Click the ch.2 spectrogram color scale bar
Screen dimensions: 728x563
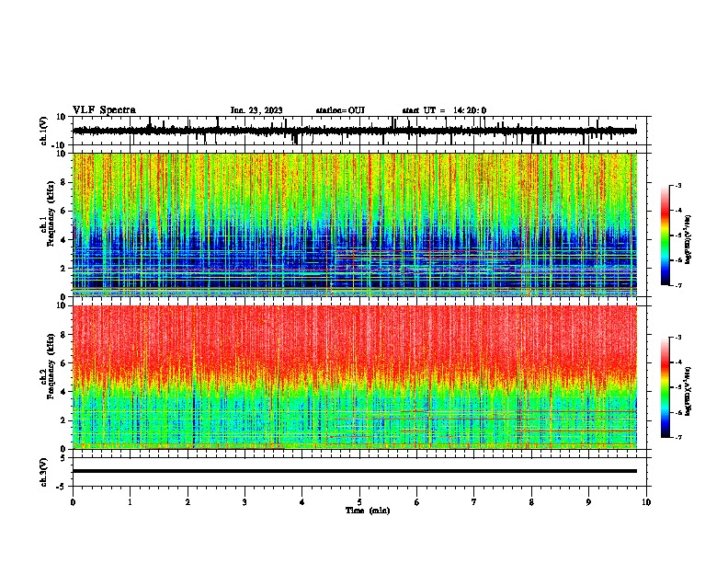[665, 387]
